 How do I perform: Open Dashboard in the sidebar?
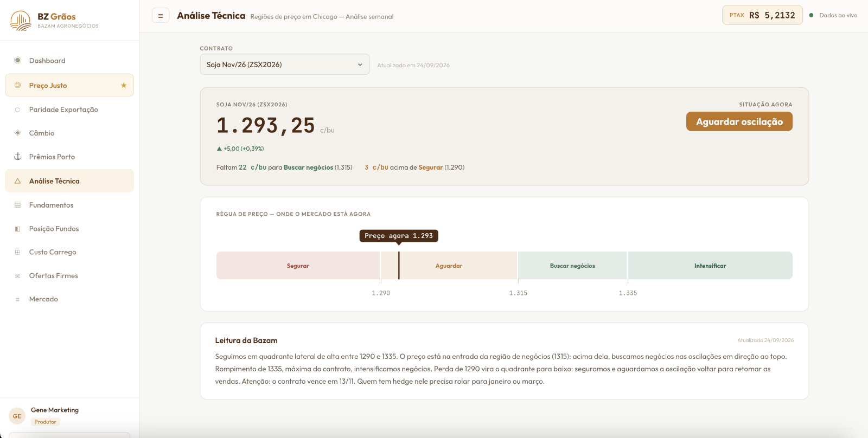pos(69,61)
